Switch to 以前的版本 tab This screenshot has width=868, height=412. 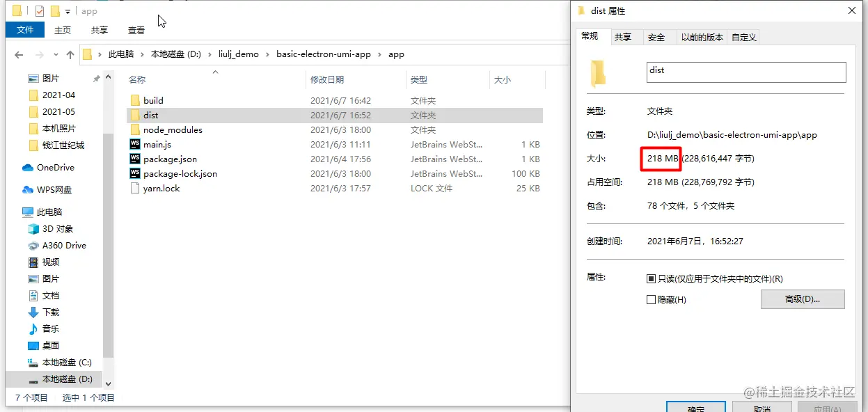(702, 38)
